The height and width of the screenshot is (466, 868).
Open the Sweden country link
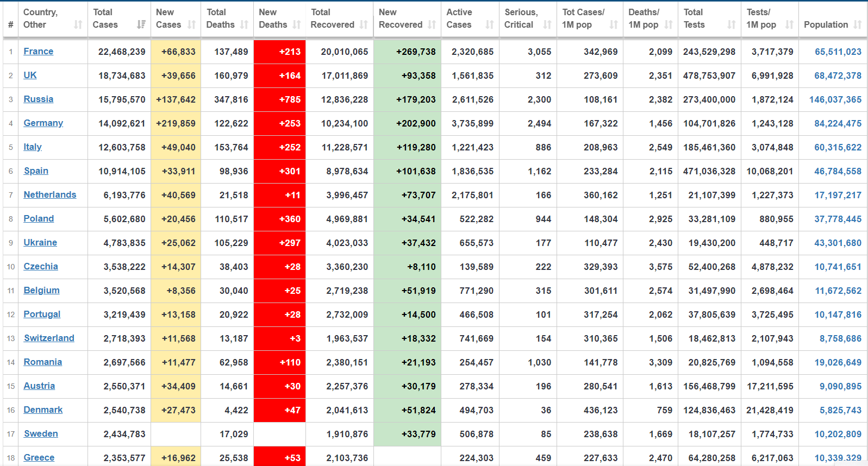click(x=41, y=433)
